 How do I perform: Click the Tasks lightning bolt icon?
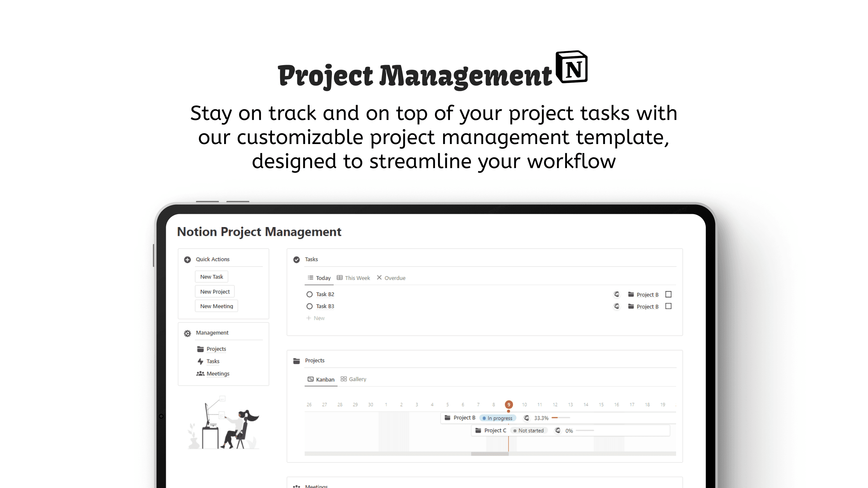point(201,361)
